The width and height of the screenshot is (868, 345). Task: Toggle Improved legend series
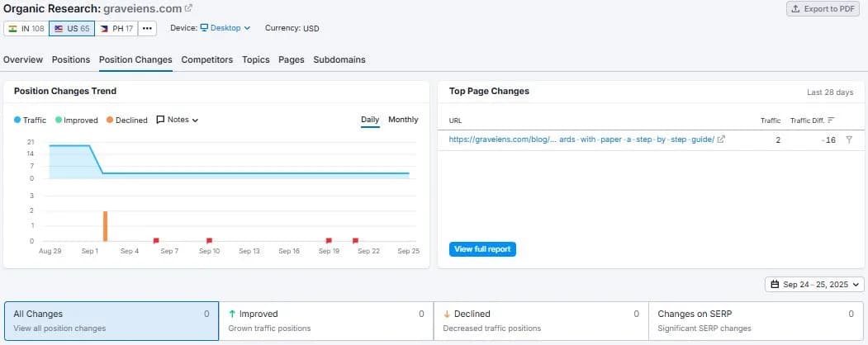tap(76, 120)
